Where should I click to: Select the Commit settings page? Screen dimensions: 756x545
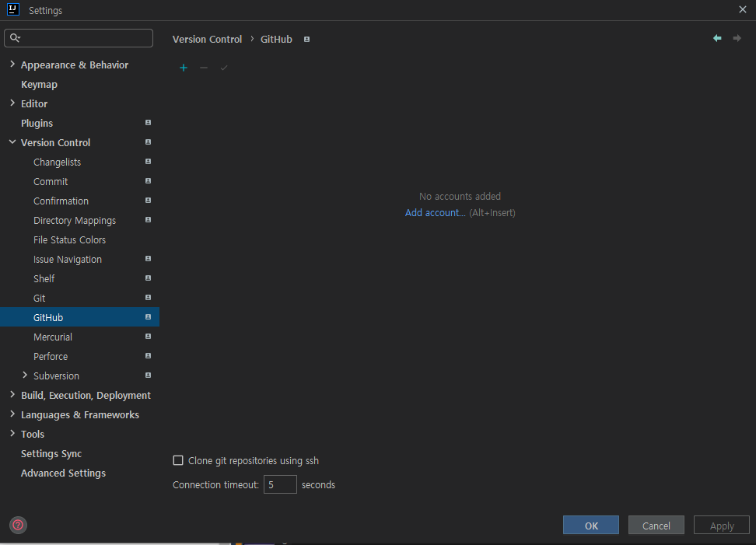click(51, 182)
